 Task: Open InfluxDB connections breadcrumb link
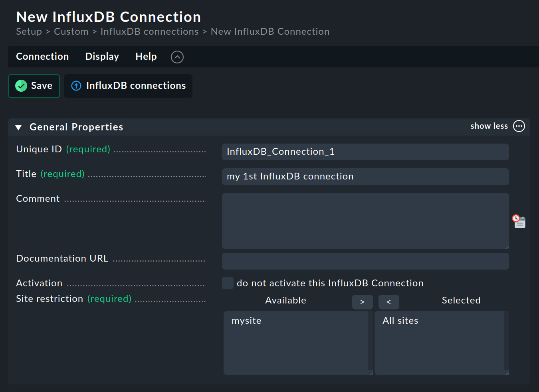[x=149, y=32]
